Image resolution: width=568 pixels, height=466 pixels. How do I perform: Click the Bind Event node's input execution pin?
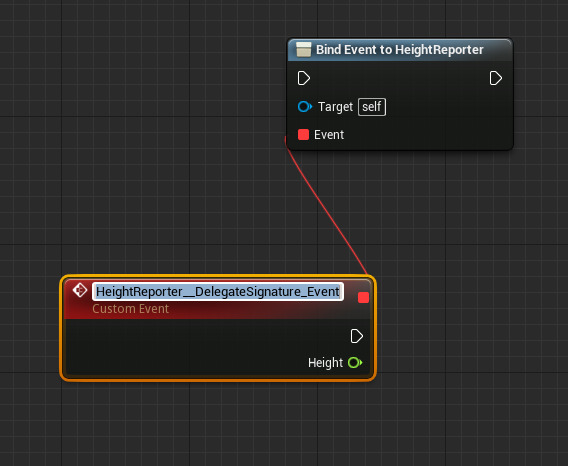point(304,78)
